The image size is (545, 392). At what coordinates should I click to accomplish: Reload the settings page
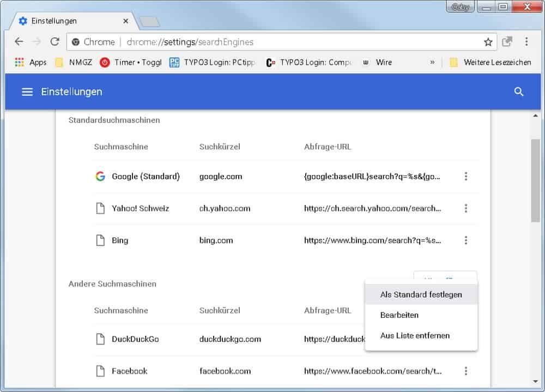coord(55,42)
